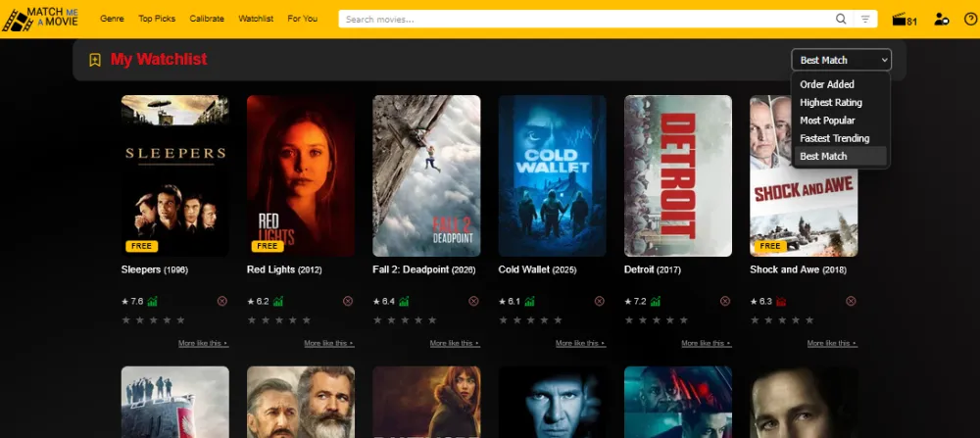This screenshot has width=980, height=438.
Task: Rate Detroit three stars
Action: click(657, 319)
